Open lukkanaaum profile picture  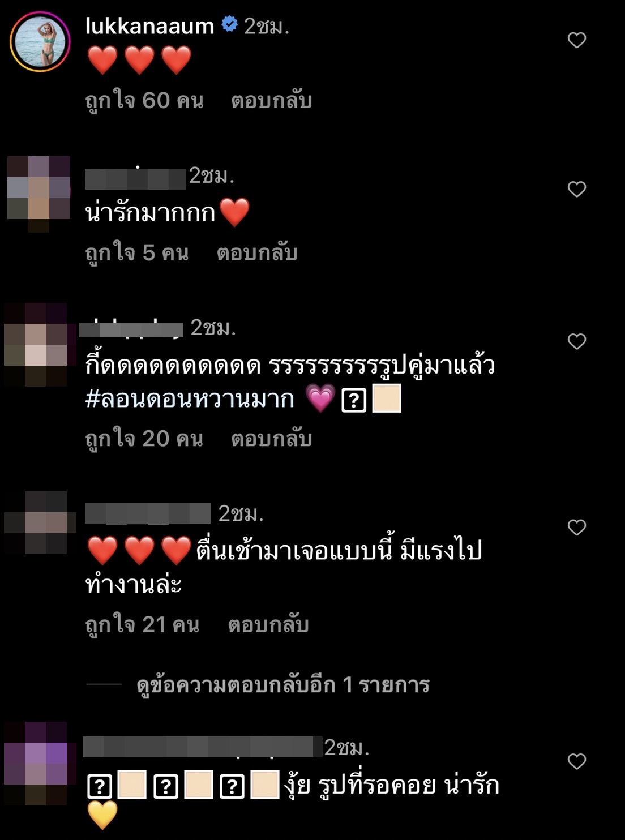tap(40, 41)
